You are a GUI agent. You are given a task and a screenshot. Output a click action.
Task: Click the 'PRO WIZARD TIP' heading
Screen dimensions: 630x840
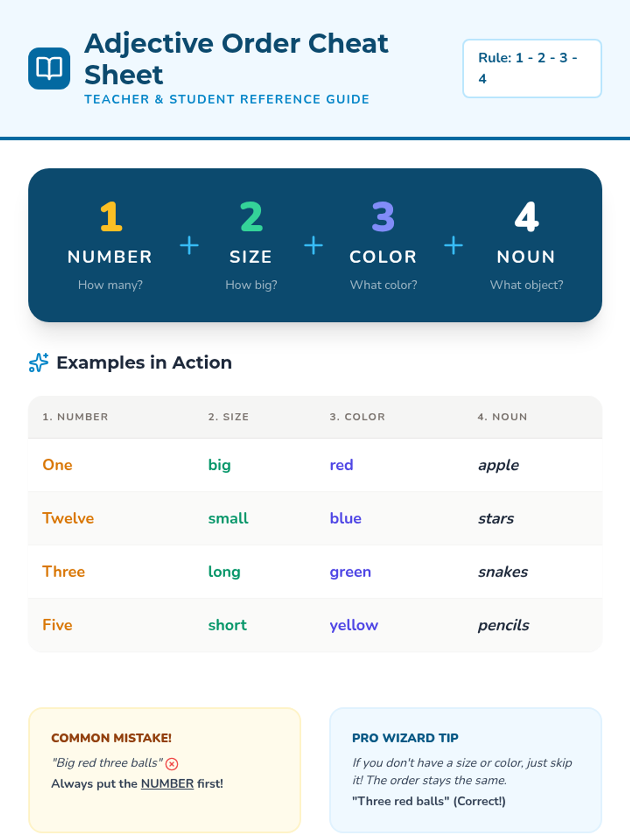(x=405, y=738)
